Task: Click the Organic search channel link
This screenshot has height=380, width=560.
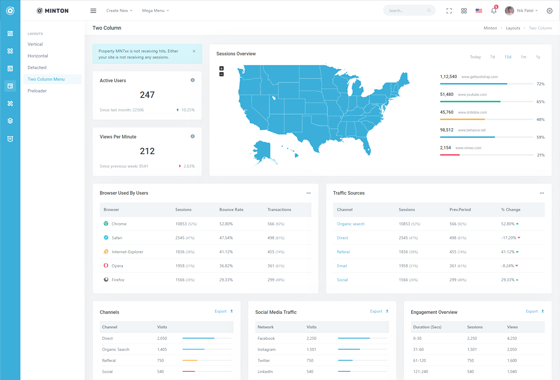Action: (x=350, y=224)
